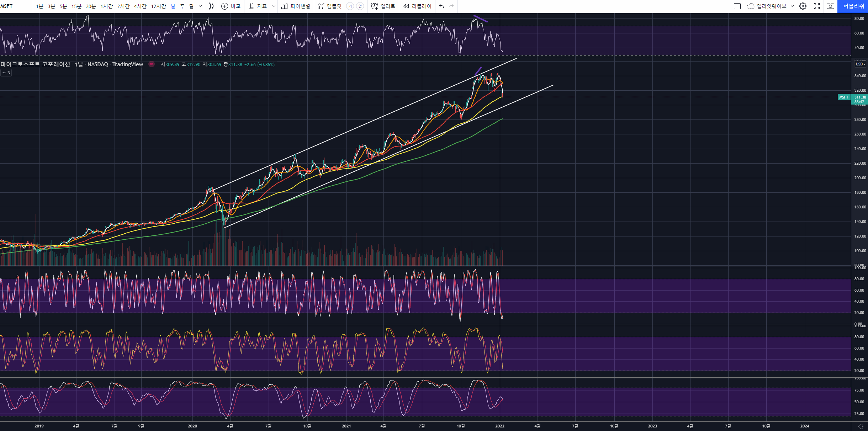Expand the time interval dropdown chevron
Viewport: 868px width, 431px height.
pyautogui.click(x=200, y=6)
